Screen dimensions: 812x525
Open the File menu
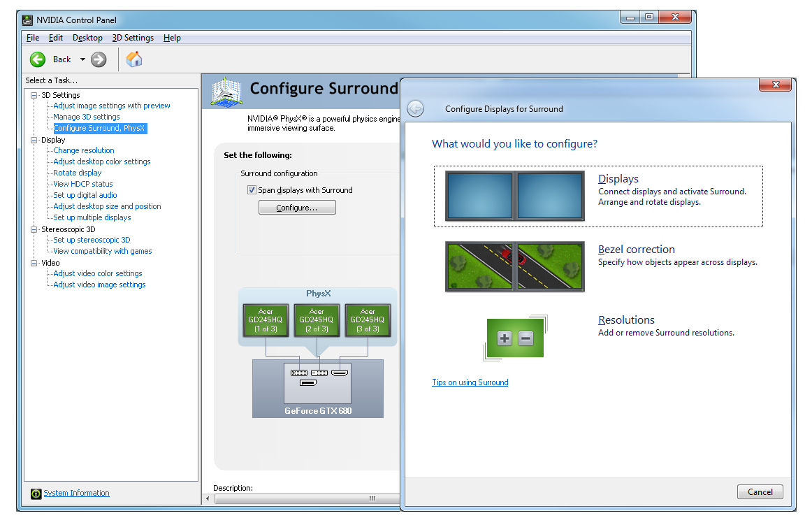(x=33, y=38)
